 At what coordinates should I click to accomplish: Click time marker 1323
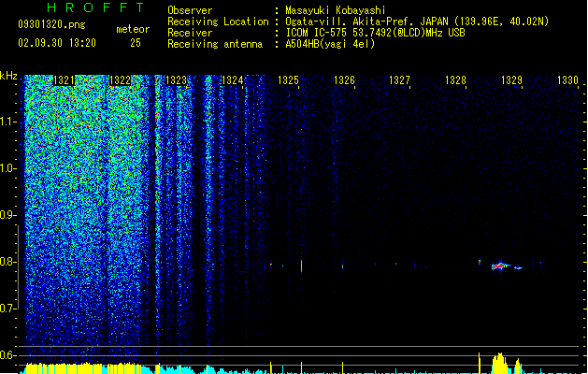[177, 80]
